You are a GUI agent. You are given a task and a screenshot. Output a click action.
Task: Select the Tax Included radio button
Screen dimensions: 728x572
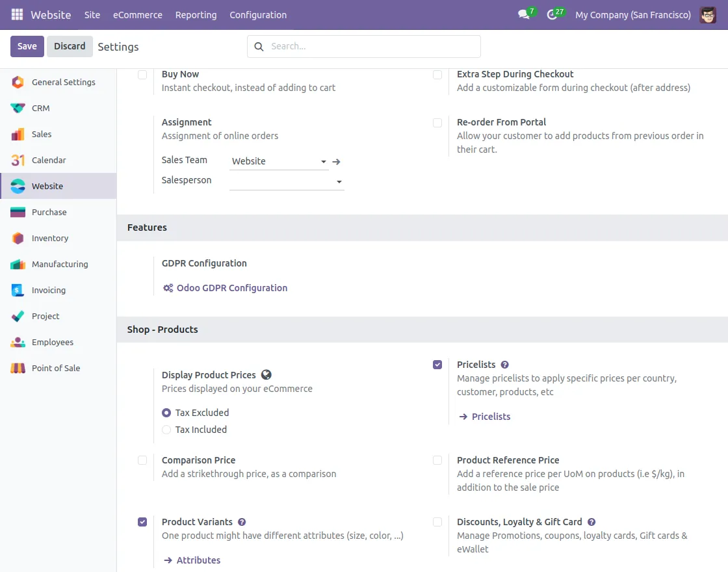(166, 429)
